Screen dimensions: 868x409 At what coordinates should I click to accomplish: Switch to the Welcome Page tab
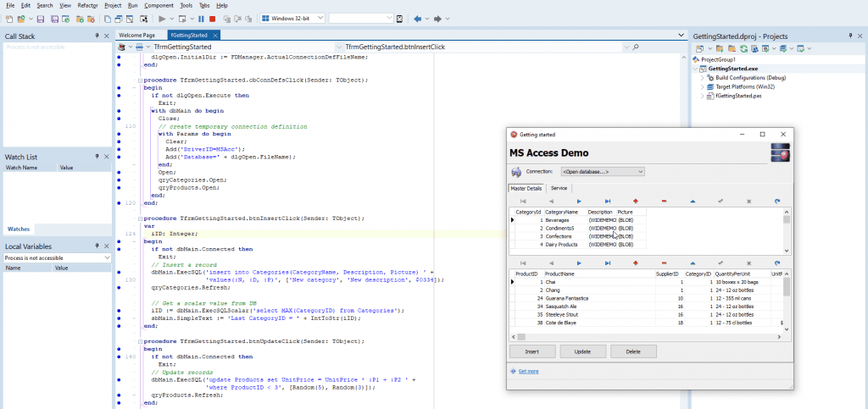[x=136, y=35]
